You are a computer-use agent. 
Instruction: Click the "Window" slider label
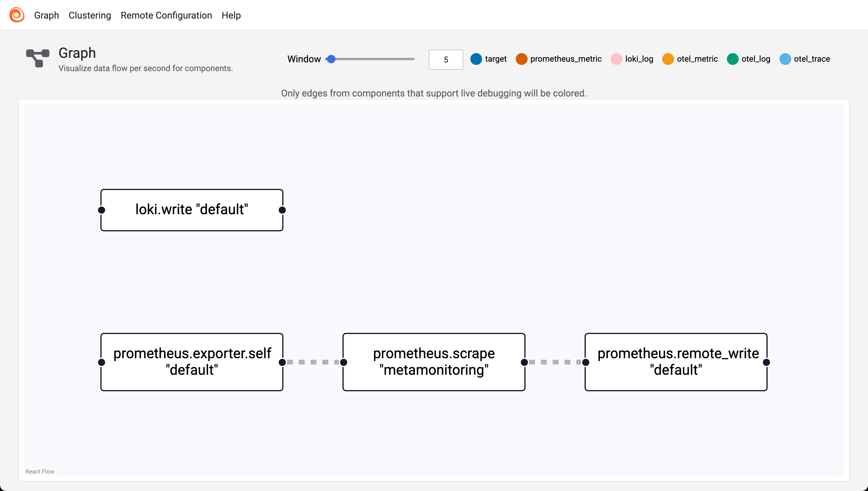click(304, 59)
